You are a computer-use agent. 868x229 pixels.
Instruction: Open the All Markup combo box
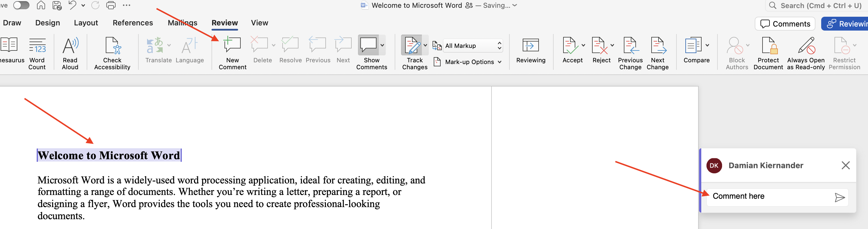click(x=473, y=46)
